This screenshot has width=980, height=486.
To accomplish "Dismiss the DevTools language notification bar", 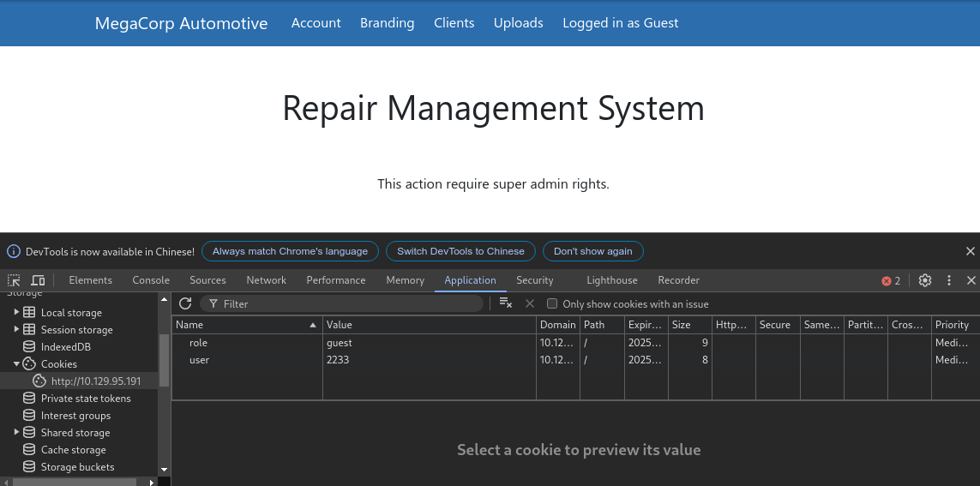I will pos(971,251).
